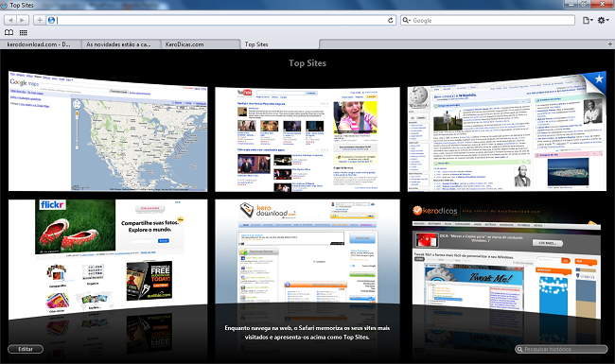This screenshot has width=615, height=364.
Task: Open the YouTube thumbnail
Action: [x=307, y=140]
